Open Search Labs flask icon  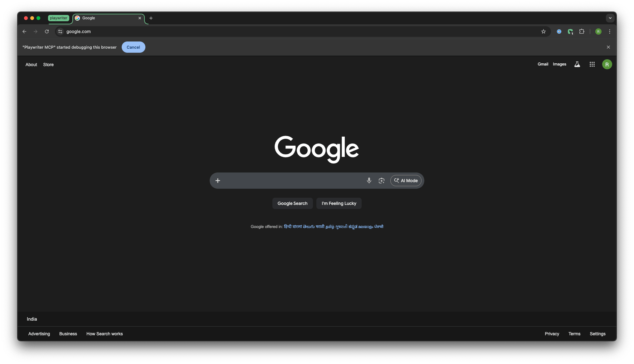coord(577,64)
